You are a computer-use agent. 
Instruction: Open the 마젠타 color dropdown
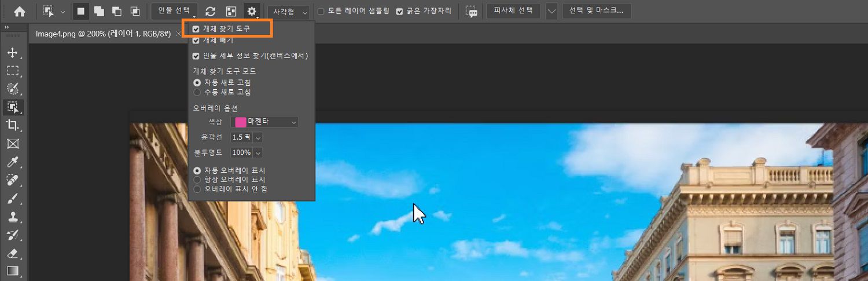[x=264, y=122]
